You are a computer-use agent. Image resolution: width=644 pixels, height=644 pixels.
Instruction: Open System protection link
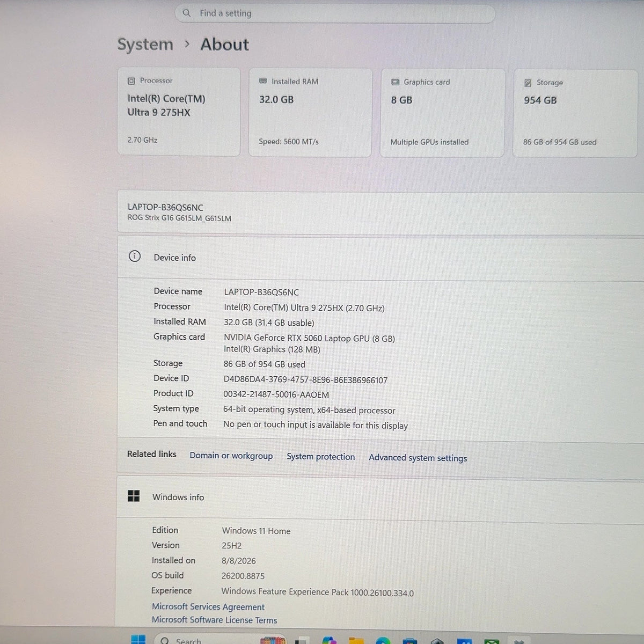point(321,457)
